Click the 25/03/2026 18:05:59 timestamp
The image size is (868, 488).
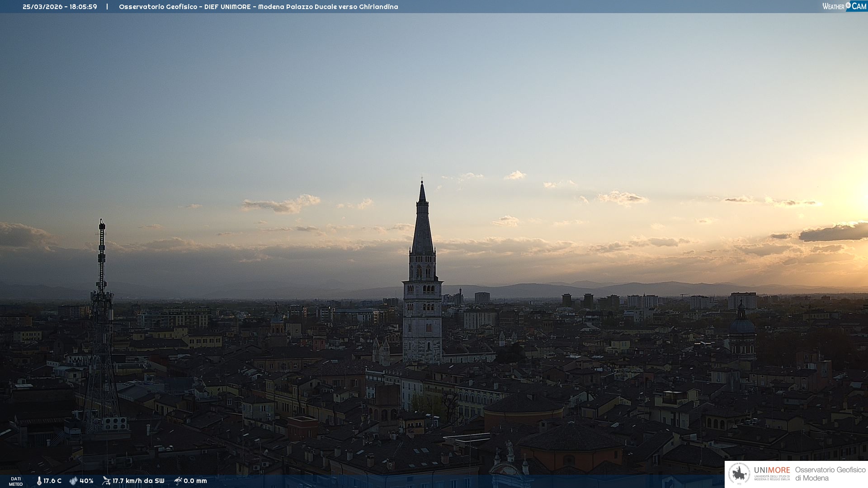click(x=60, y=7)
